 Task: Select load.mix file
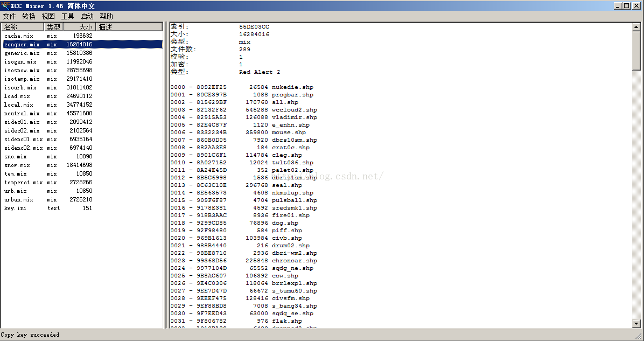82,96
